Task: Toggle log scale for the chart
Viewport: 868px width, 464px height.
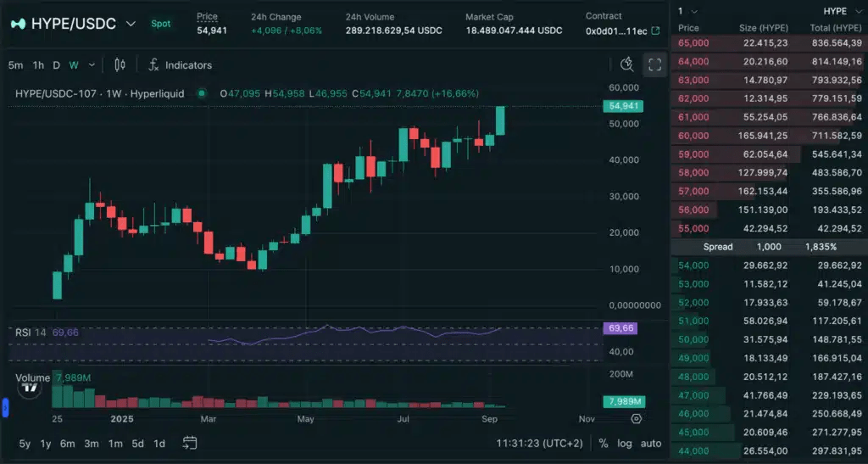Action: pyautogui.click(x=625, y=443)
